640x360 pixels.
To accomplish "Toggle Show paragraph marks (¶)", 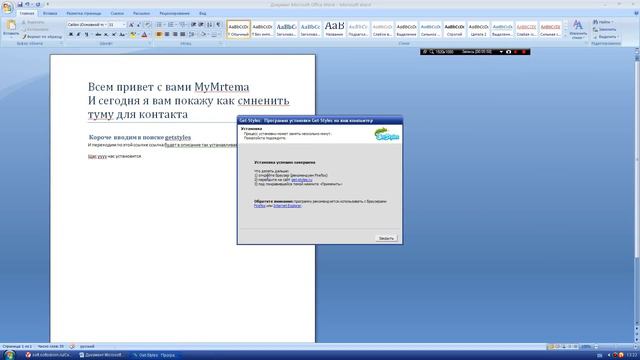I will tap(219, 25).
